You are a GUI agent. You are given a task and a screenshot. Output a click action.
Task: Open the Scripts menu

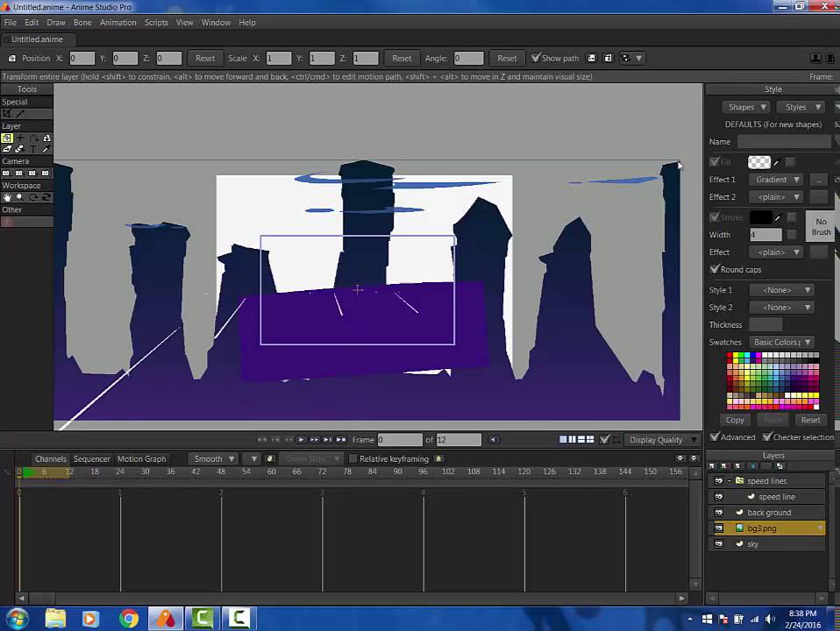[156, 23]
